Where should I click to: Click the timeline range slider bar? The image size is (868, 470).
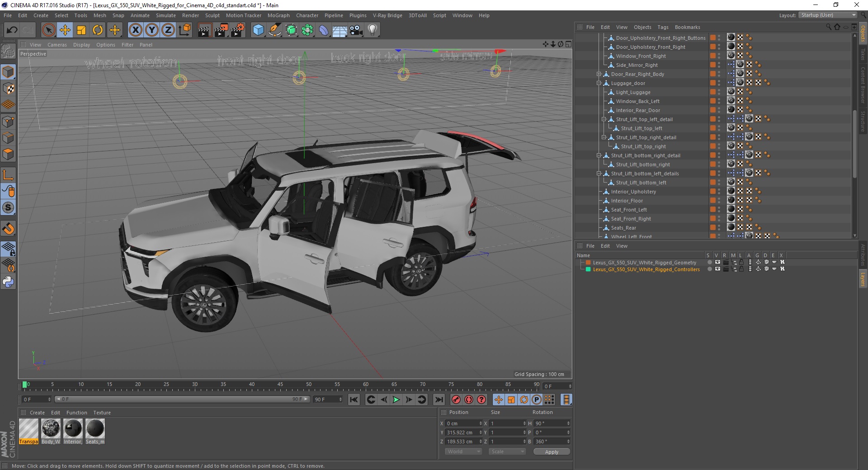coord(182,399)
